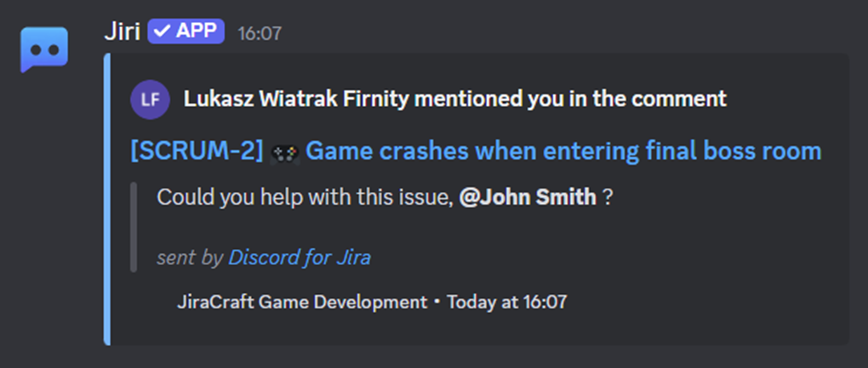Click the question mark after John Smith
868x368 pixels.
click(608, 197)
